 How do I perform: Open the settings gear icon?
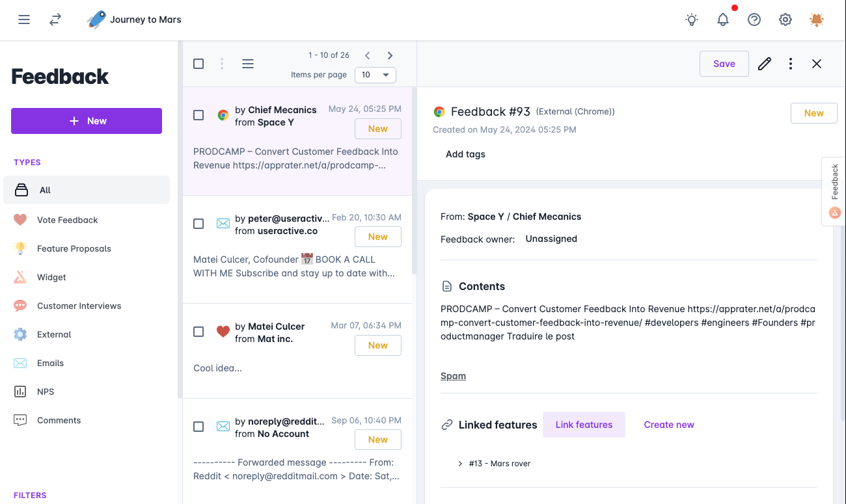coord(785,20)
